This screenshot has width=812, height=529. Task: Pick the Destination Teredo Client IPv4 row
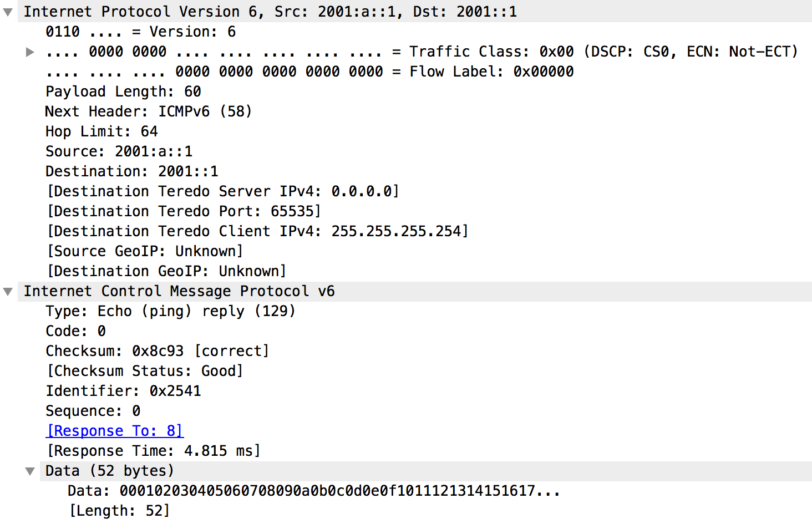pyautogui.click(x=257, y=232)
